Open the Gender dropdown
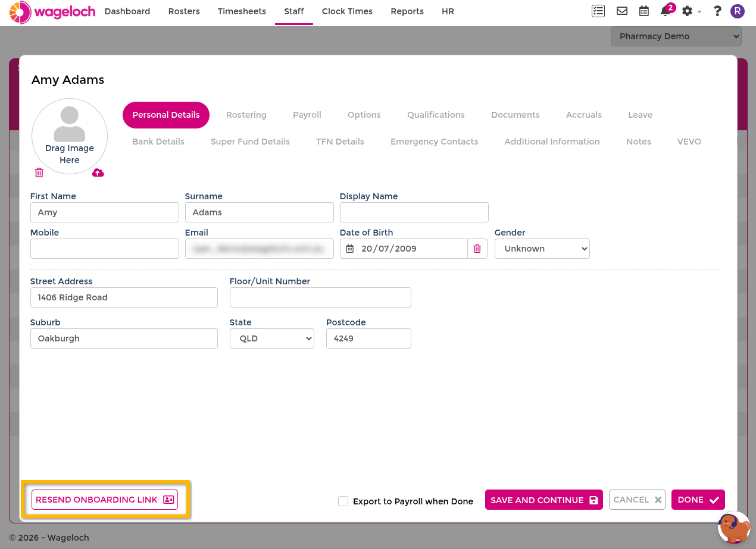 tap(542, 249)
